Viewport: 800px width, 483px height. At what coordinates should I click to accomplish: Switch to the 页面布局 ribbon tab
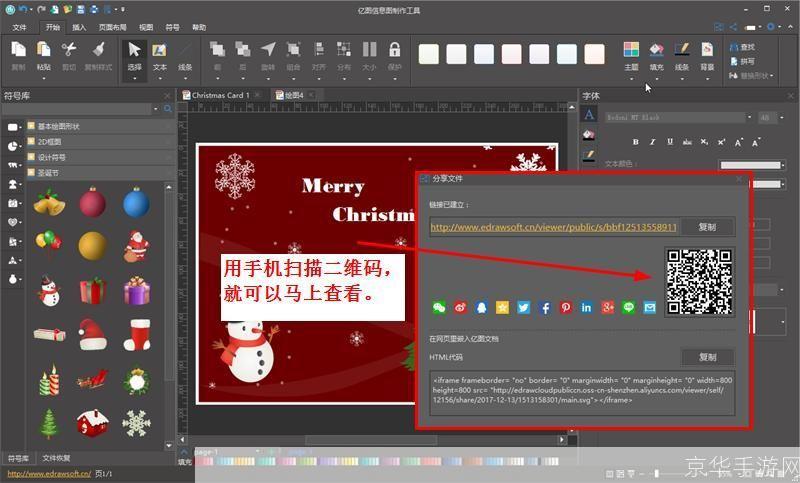[112, 27]
